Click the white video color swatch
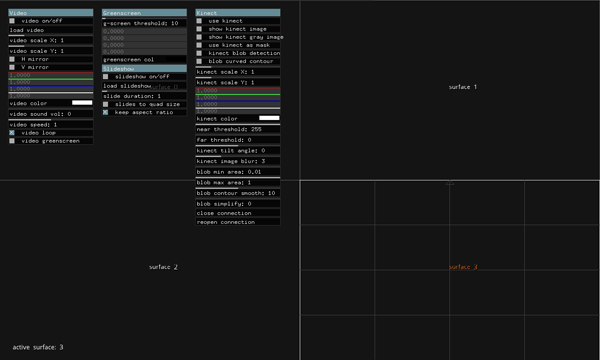 tap(82, 103)
